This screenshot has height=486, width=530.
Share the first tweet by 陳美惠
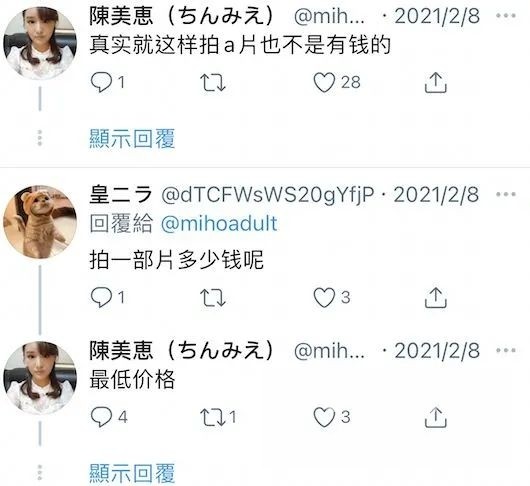(x=435, y=82)
